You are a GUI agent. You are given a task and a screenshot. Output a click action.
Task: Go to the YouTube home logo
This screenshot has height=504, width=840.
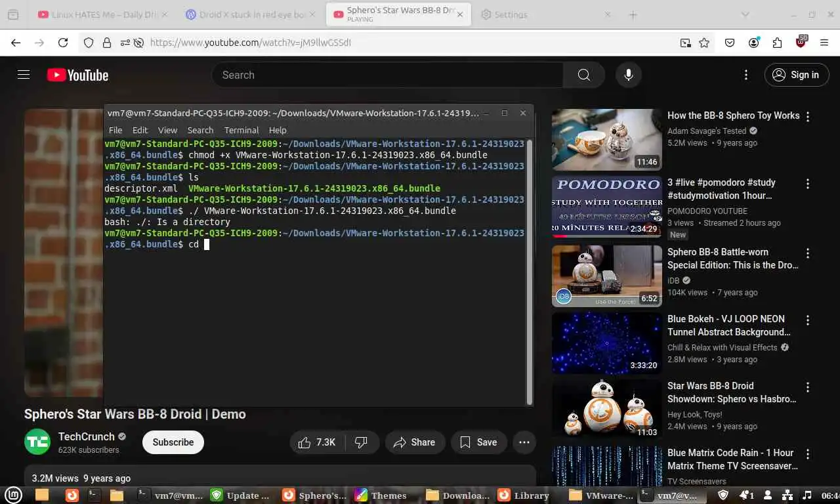tap(77, 75)
